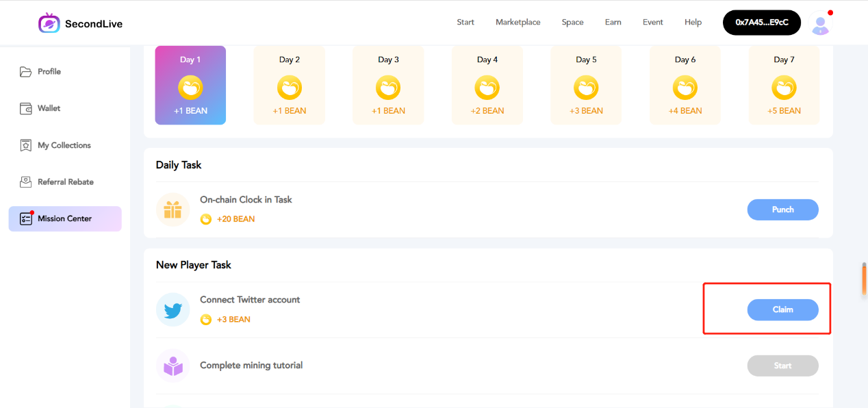Click the Wallet icon in sidebar

(26, 108)
